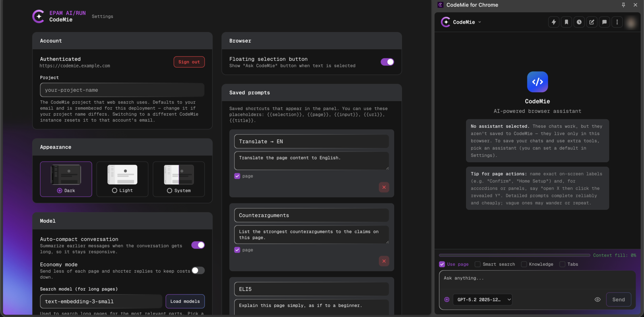Start a new chat with the edit icon
The height and width of the screenshot is (317, 644).
[592, 22]
